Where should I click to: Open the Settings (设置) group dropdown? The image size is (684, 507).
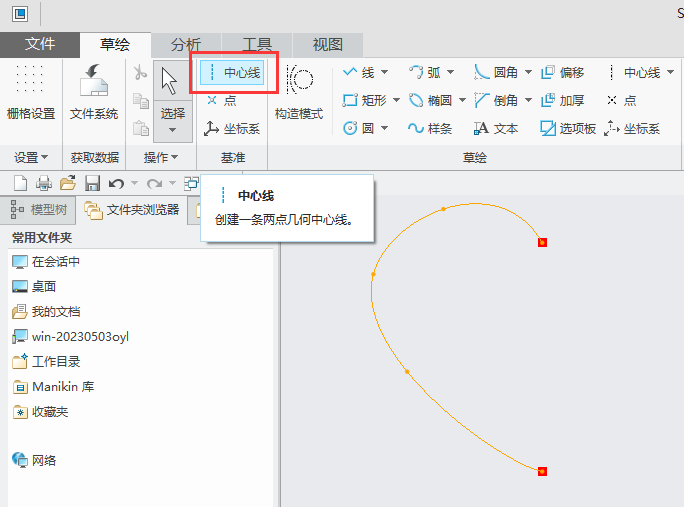pyautogui.click(x=31, y=158)
